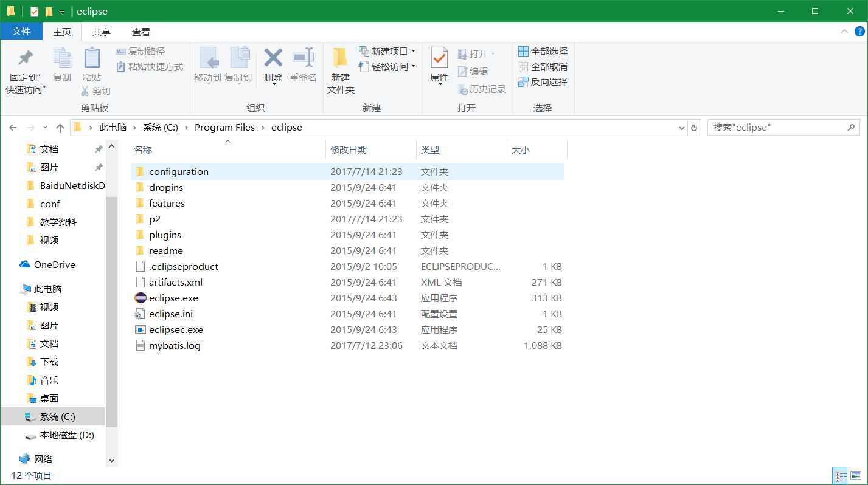Click the Properties checkmark icon
Screen dimensions: 868x485
pyautogui.click(x=439, y=58)
